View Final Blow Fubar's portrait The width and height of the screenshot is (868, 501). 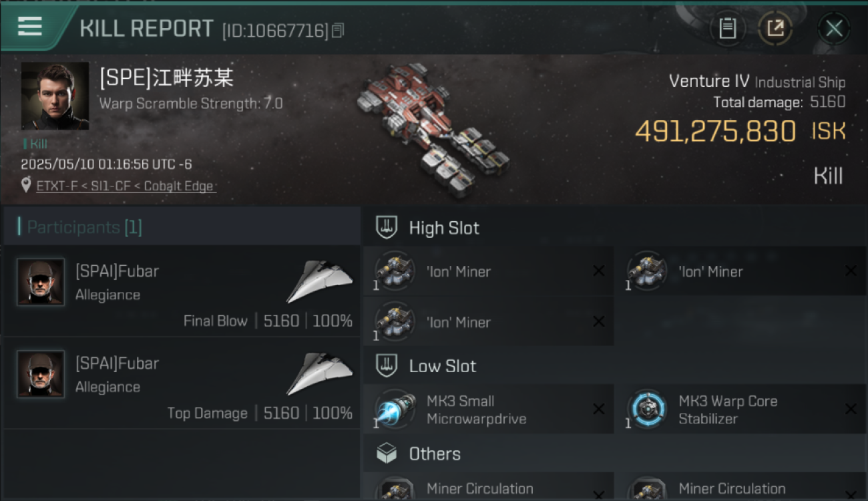41,282
